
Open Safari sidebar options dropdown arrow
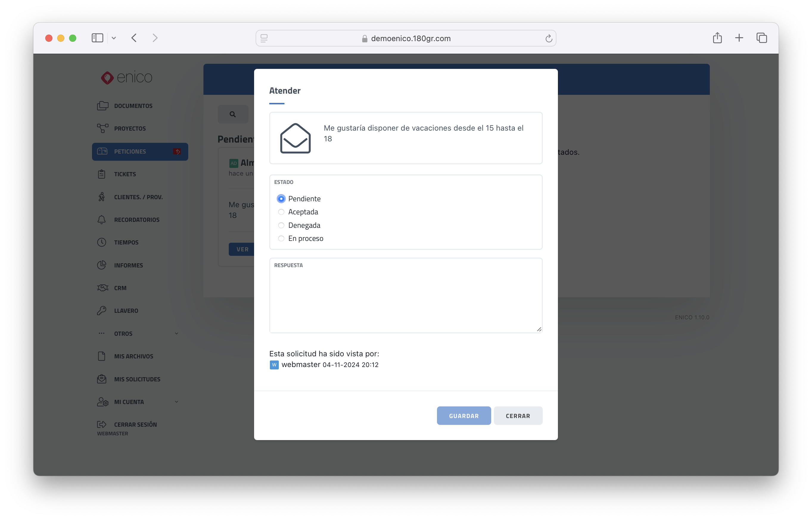click(x=114, y=38)
